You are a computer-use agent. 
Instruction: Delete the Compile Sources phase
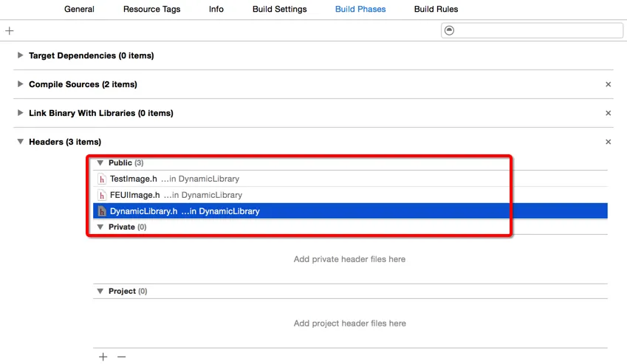pos(609,84)
